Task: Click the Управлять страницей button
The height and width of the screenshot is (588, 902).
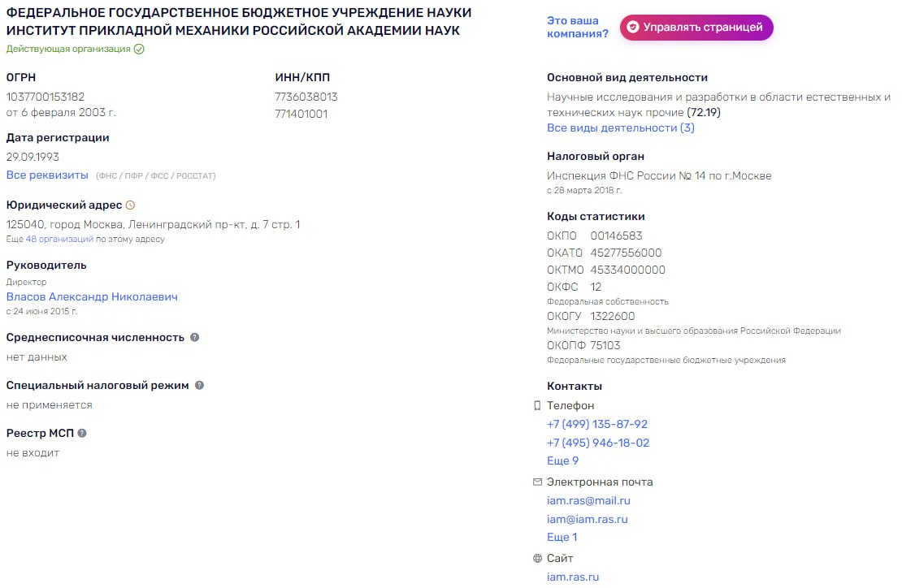Action: point(696,28)
